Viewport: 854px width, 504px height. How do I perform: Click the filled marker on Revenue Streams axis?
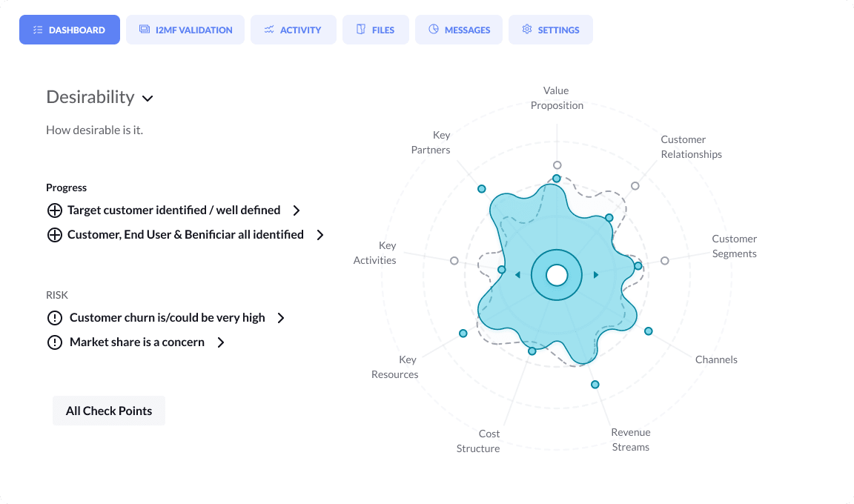[x=595, y=385]
